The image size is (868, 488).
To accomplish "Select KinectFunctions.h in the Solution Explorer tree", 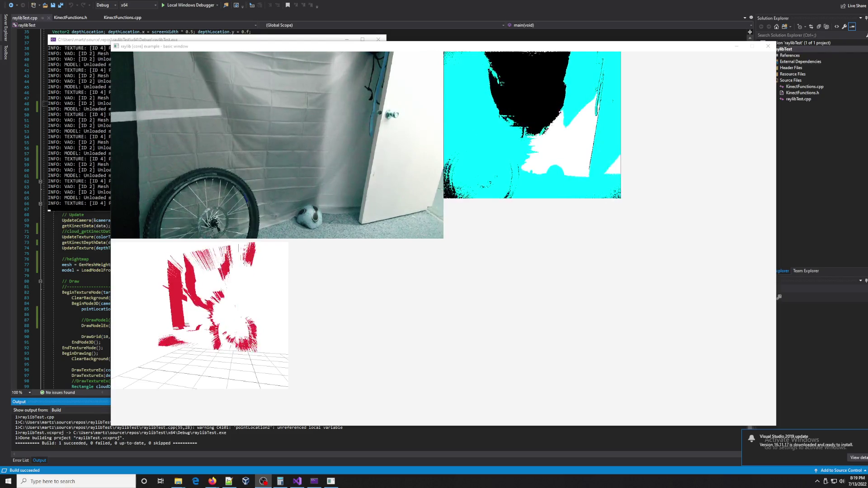I will [802, 93].
